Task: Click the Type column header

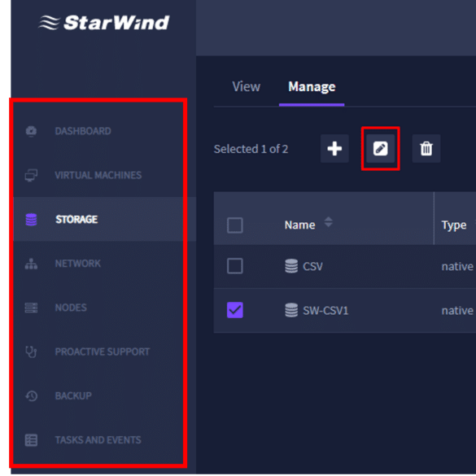Action: coord(454,225)
